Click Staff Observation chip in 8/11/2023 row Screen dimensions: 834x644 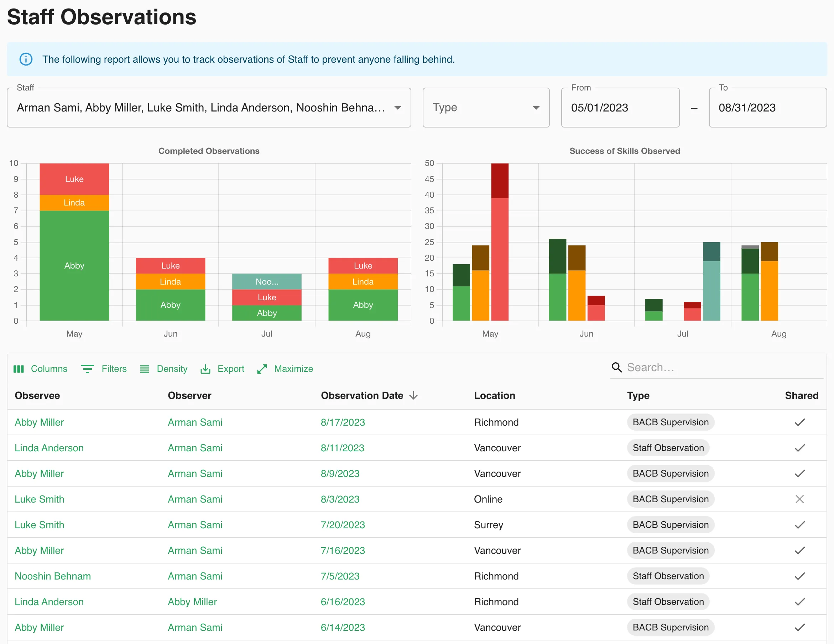point(668,448)
